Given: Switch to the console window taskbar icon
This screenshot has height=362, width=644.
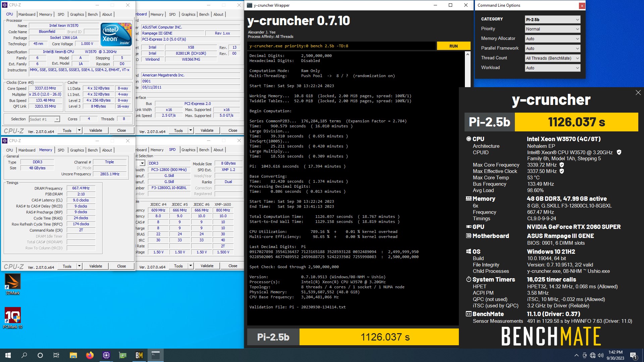Looking at the screenshot, I should click(156, 355).
